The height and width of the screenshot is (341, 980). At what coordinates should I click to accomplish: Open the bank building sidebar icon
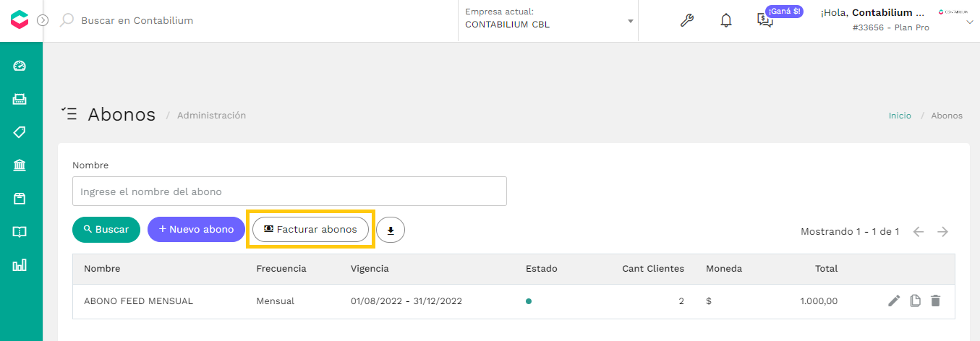pyautogui.click(x=20, y=165)
